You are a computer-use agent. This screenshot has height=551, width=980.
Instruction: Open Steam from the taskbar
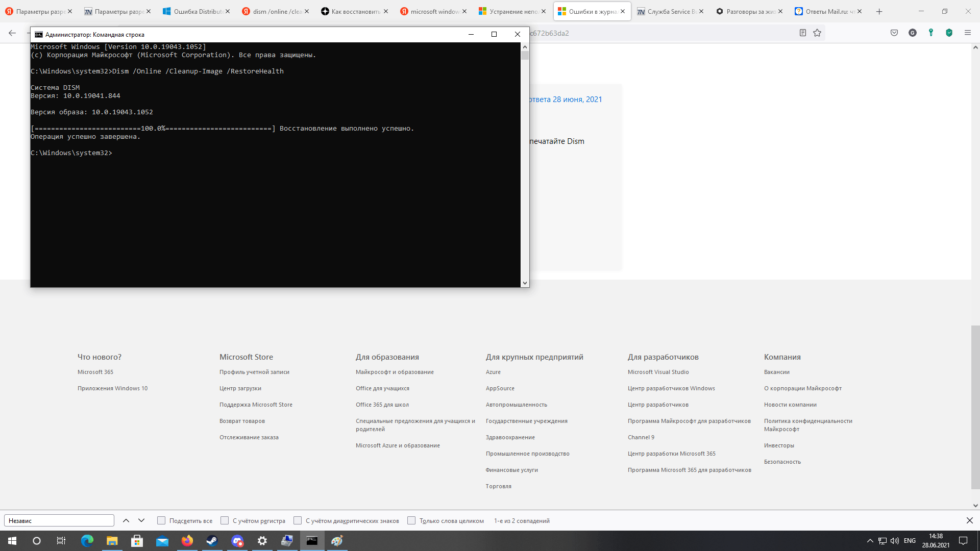pos(212,541)
